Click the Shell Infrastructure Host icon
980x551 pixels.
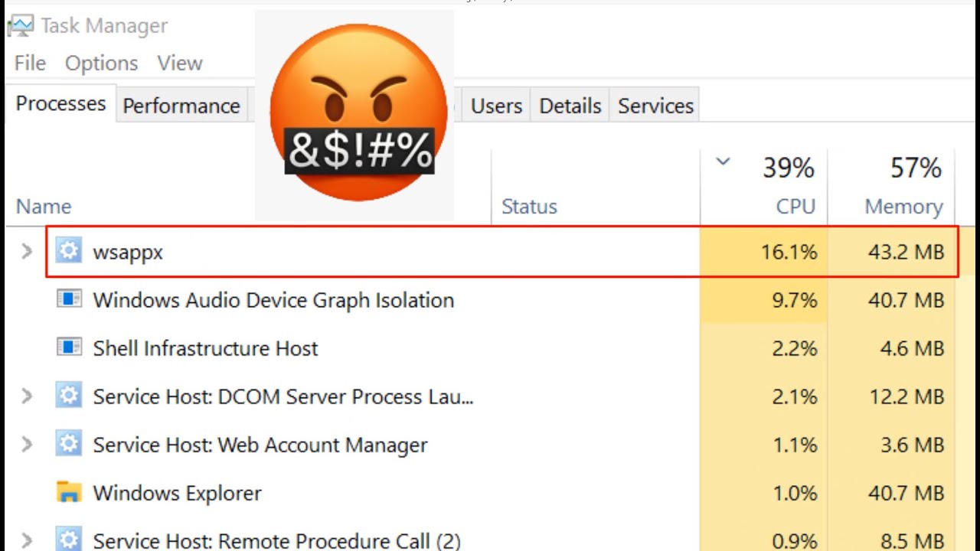(69, 347)
